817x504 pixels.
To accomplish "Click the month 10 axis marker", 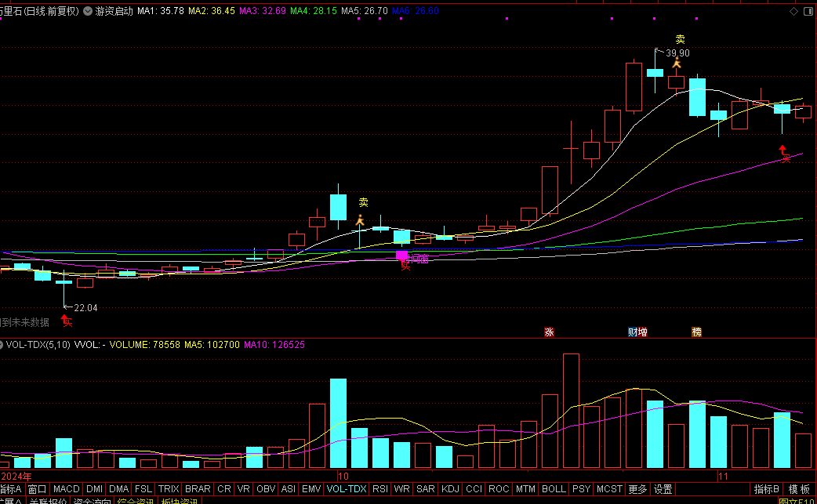I will click(343, 476).
